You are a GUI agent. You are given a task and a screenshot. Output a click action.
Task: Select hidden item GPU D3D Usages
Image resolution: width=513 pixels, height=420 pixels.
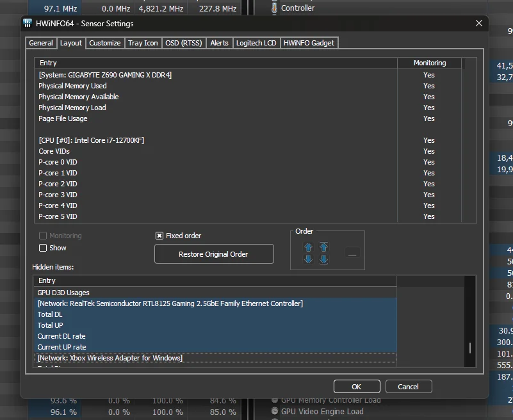tap(215, 293)
